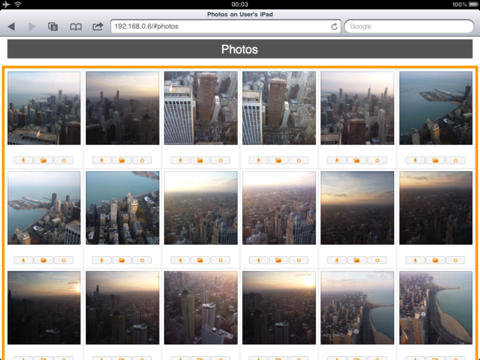Click folder icon under second photo, top row

[x=122, y=160]
